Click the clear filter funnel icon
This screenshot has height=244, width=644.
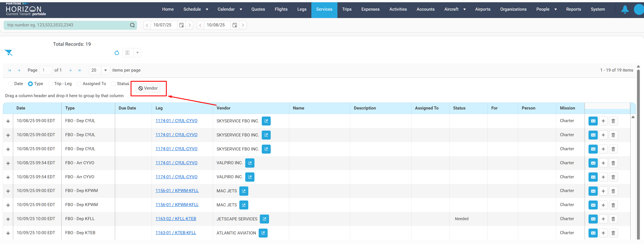8,53
